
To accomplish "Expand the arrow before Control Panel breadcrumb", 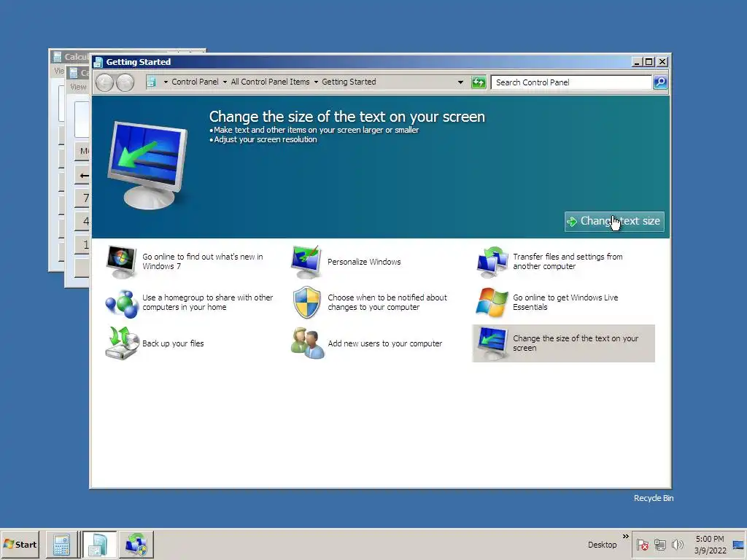I will point(166,82).
